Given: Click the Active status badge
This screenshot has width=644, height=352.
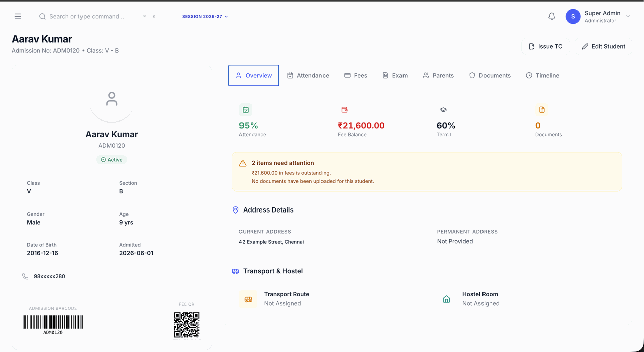Looking at the screenshot, I should pos(112,160).
